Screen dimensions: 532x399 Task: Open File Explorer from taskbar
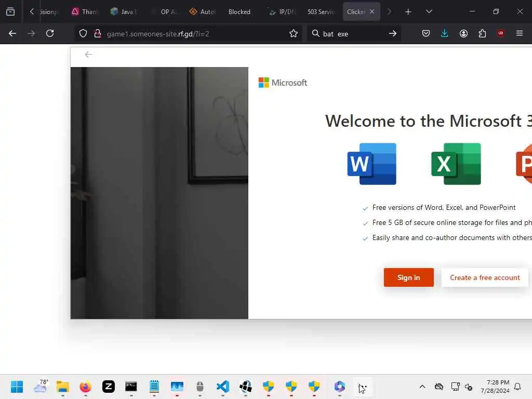(63, 387)
